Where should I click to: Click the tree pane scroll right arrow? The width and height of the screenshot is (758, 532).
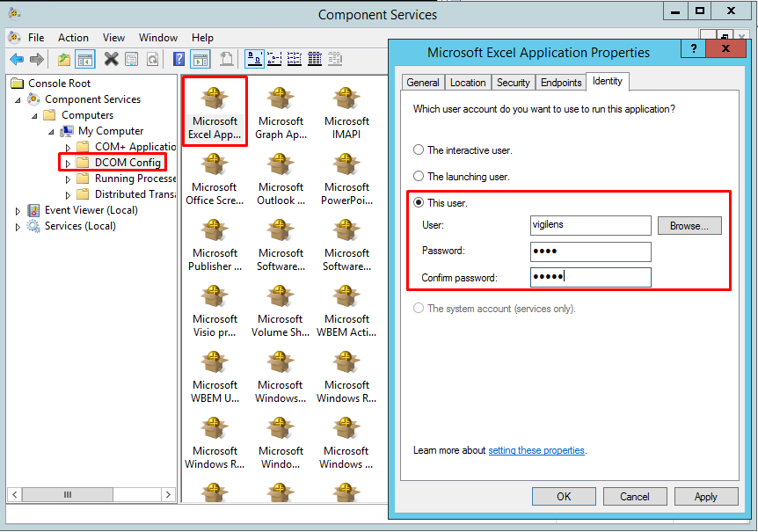(x=168, y=494)
